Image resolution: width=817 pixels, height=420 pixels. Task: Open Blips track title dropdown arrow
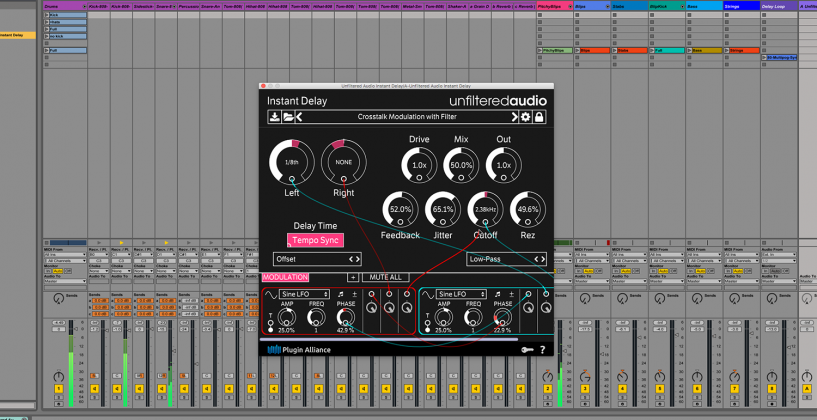point(607,6)
